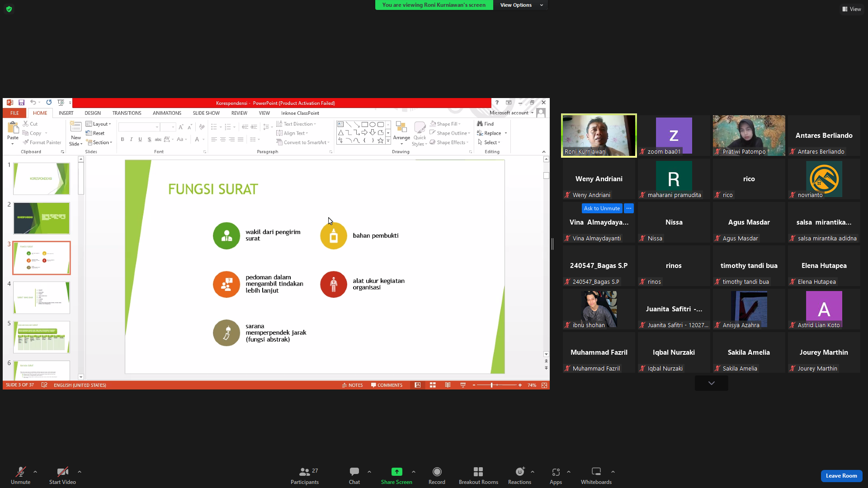The image size is (868, 488).
Task: Switch to Slide Sorter view icon
Action: click(x=433, y=385)
